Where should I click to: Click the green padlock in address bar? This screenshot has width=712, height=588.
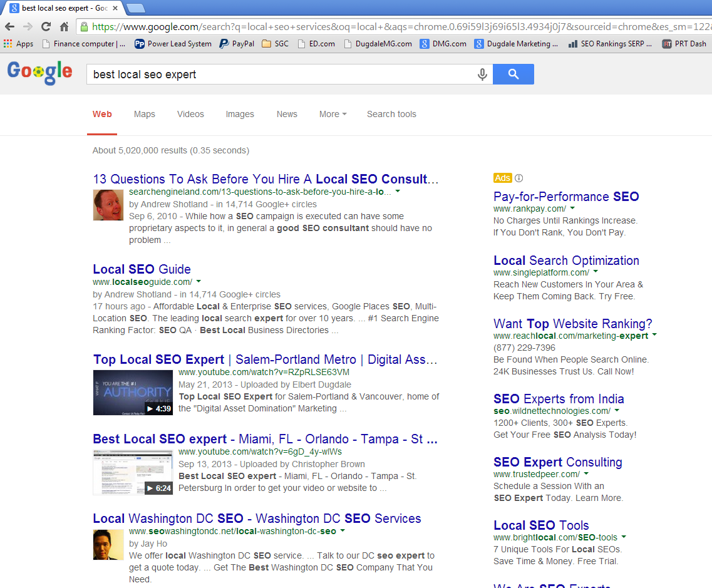[84, 28]
